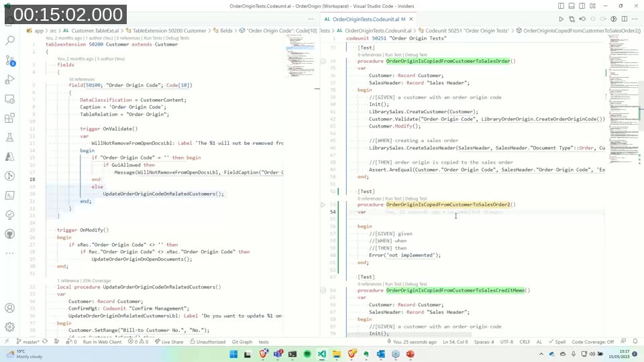Screen dimensions: 644x362
Task: Open more actions for right editor
Action: coord(635,19)
